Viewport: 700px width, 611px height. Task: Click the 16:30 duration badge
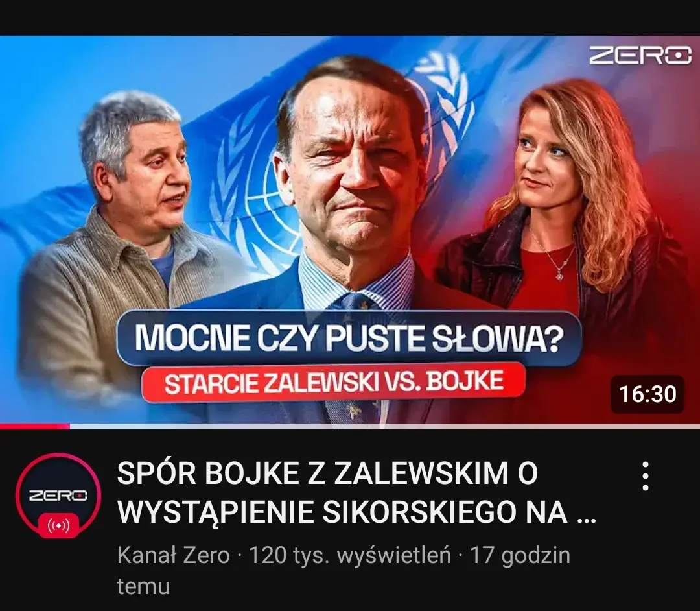tap(647, 394)
